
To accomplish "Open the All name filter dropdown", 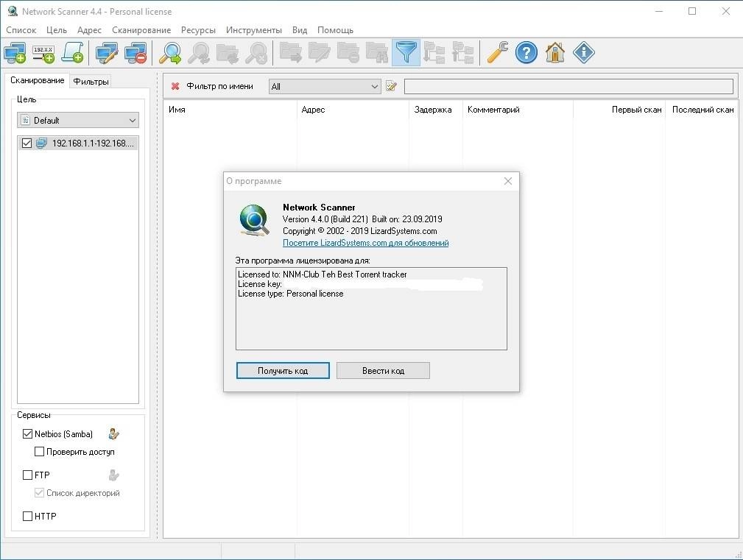I will click(325, 86).
